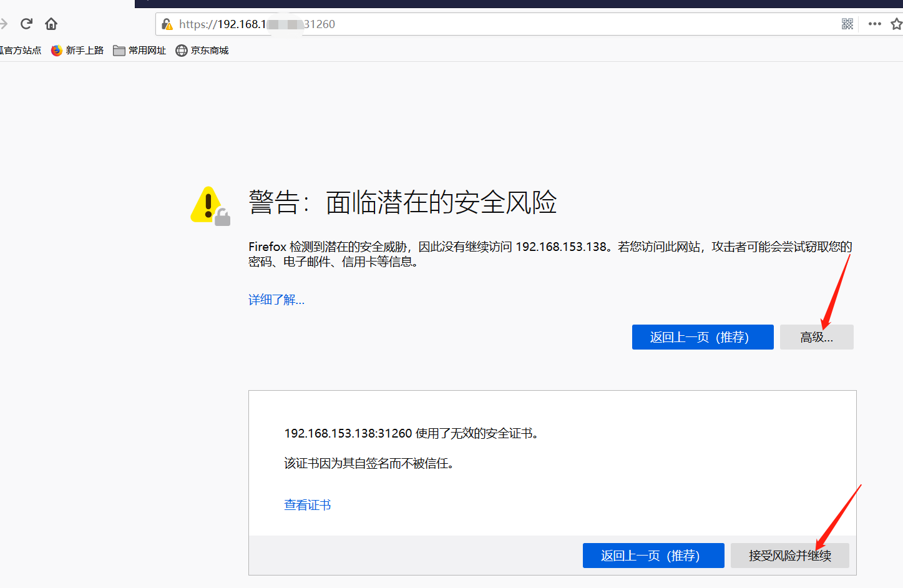Go to the browser home page
This screenshot has height=588, width=903.
coord(51,24)
